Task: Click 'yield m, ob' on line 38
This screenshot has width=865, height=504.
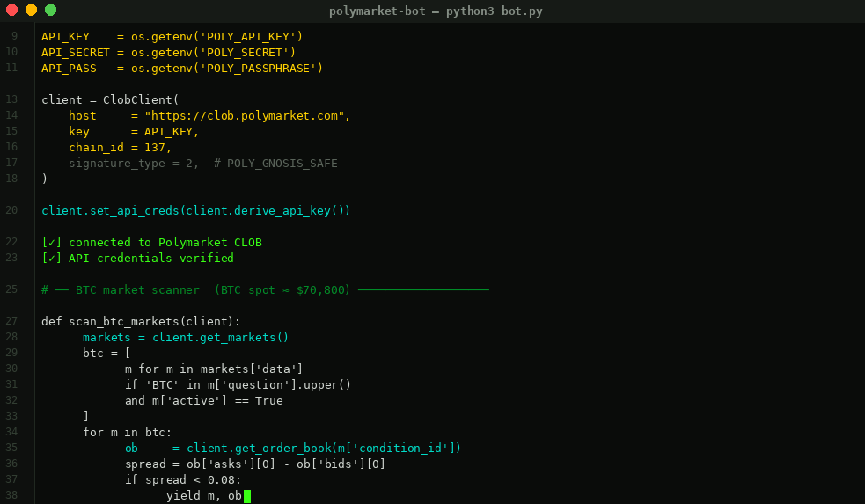Action: (203, 496)
